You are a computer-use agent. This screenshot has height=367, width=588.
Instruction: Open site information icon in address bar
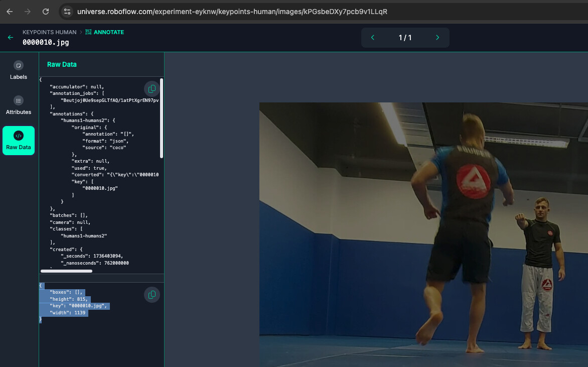click(x=68, y=12)
